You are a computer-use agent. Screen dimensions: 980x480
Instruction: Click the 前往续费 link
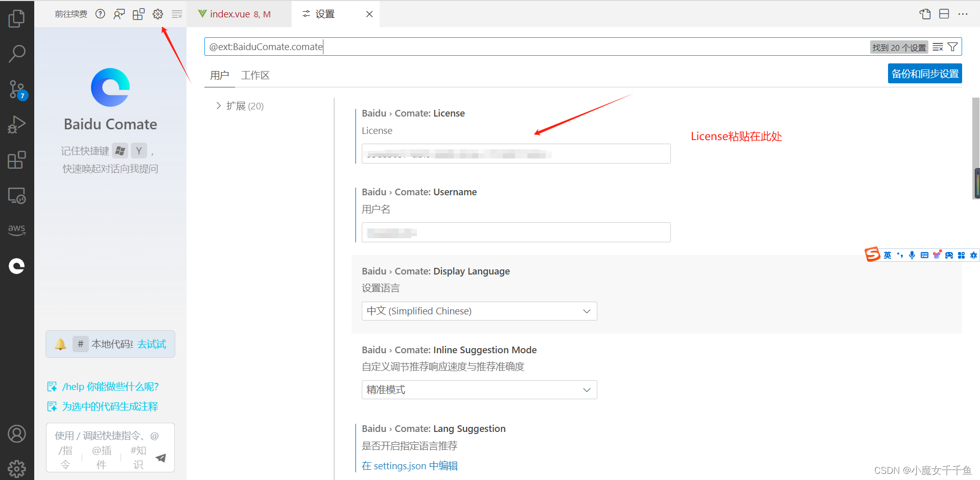pyautogui.click(x=71, y=14)
